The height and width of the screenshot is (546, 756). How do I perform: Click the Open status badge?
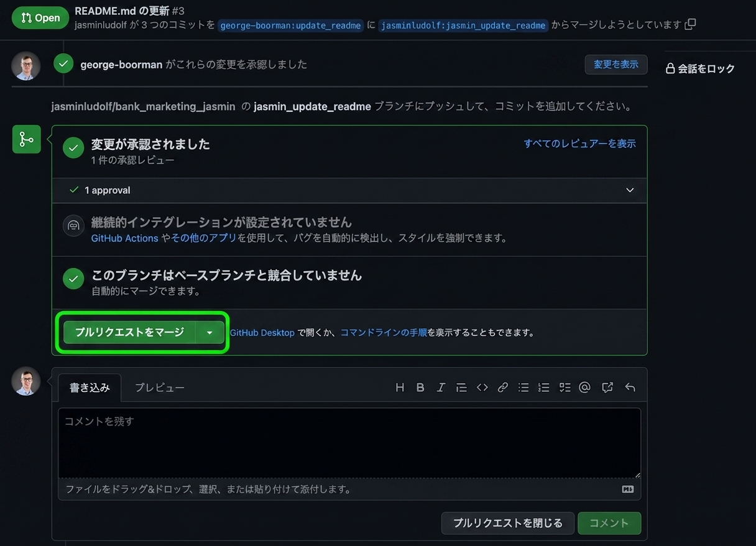pyautogui.click(x=40, y=17)
